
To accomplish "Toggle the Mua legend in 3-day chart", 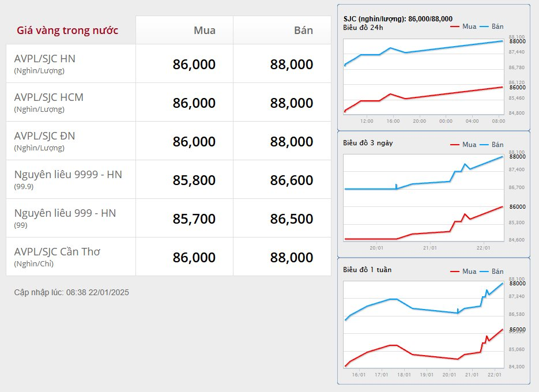I will [x=463, y=145].
